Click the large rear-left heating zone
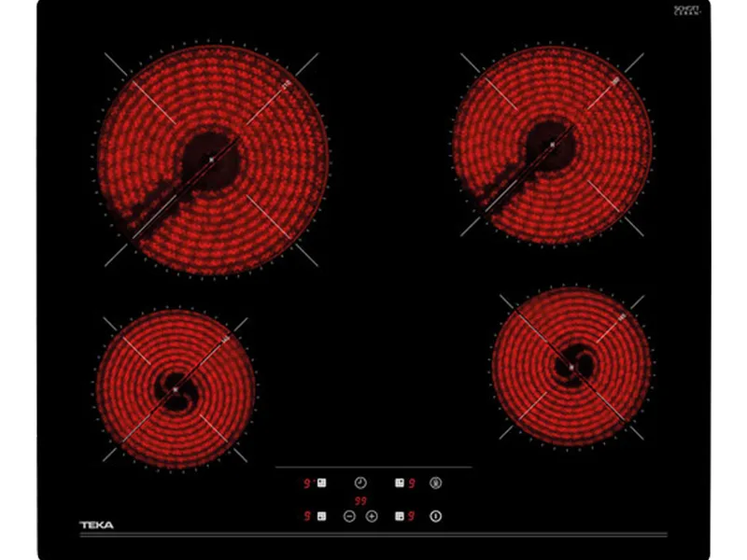The height and width of the screenshot is (560, 747). click(x=213, y=160)
